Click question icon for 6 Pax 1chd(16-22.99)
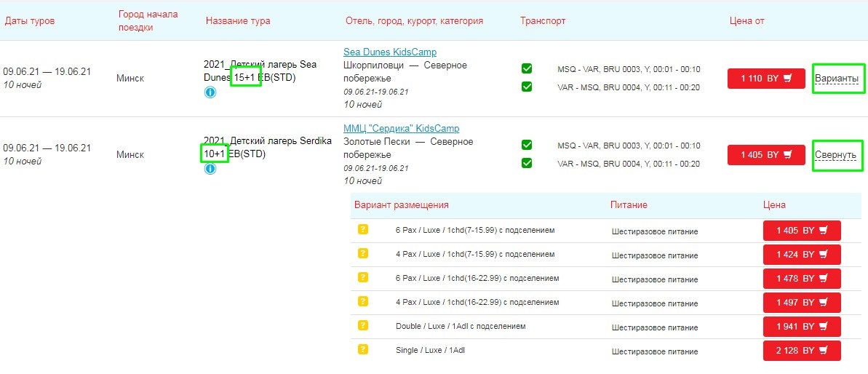Screen dimensions: 868x374 pos(362,277)
